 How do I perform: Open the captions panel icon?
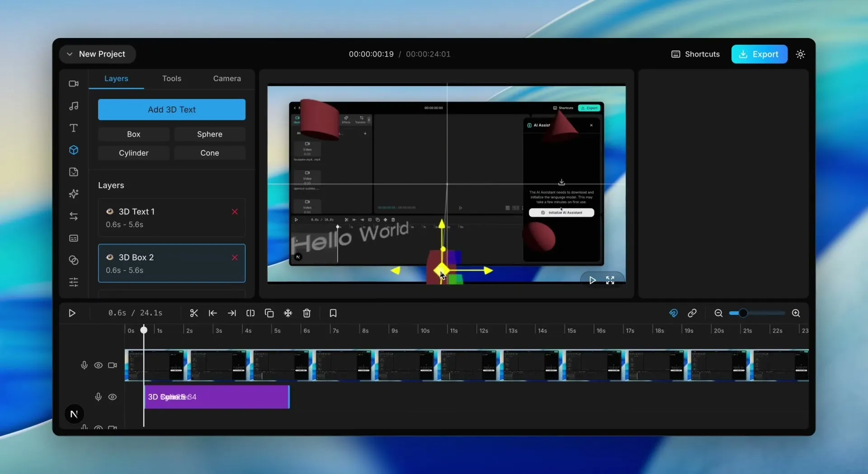tap(74, 238)
